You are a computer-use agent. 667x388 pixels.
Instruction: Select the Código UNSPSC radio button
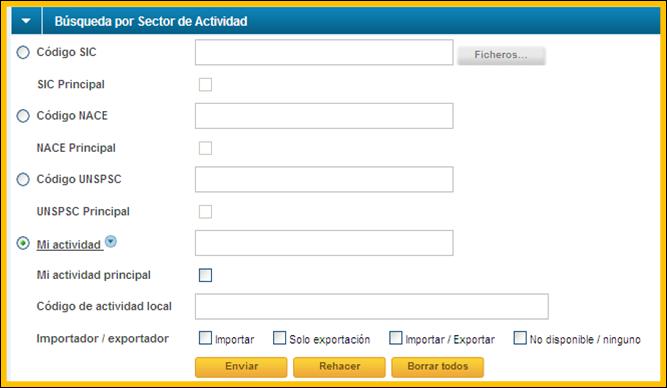tap(23, 179)
